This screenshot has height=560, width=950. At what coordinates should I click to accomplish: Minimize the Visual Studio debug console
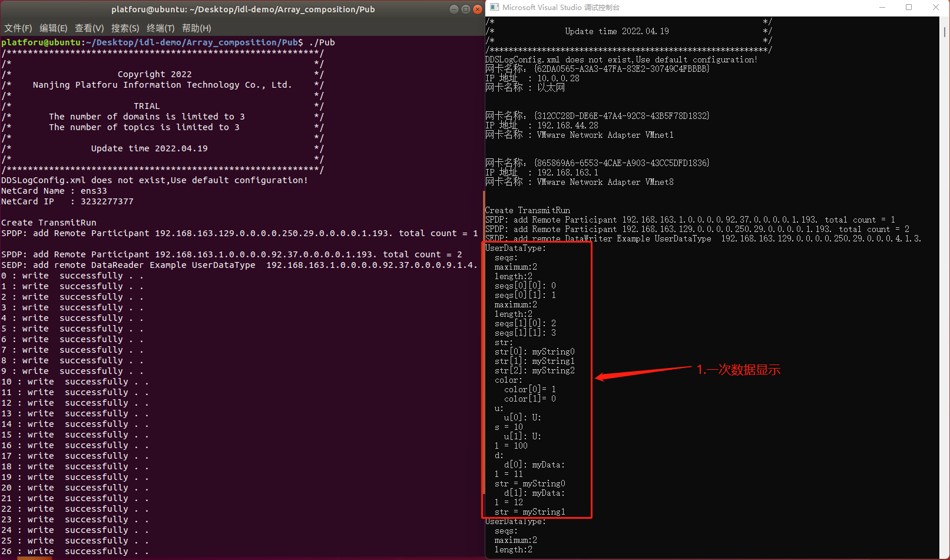882,8
